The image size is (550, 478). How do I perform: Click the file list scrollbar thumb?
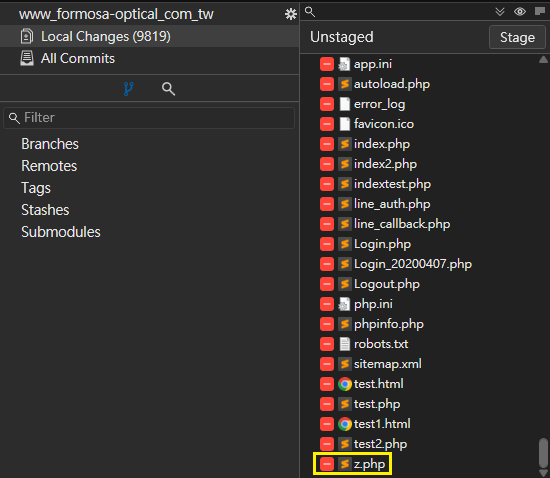coord(543,452)
